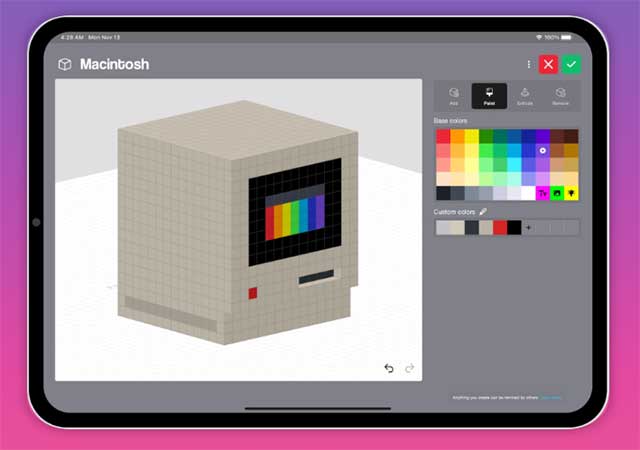Click the dark floppy disk slot on model

pyautogui.click(x=316, y=277)
